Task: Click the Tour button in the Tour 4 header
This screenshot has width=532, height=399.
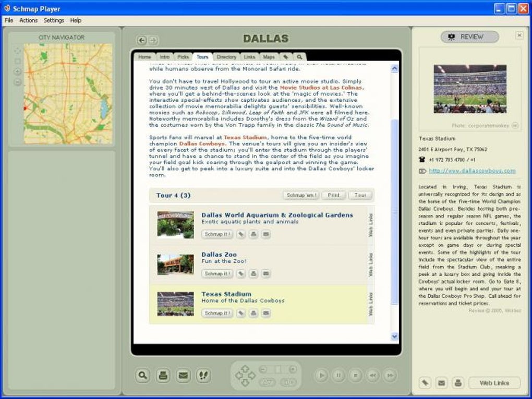Action: 360,195
